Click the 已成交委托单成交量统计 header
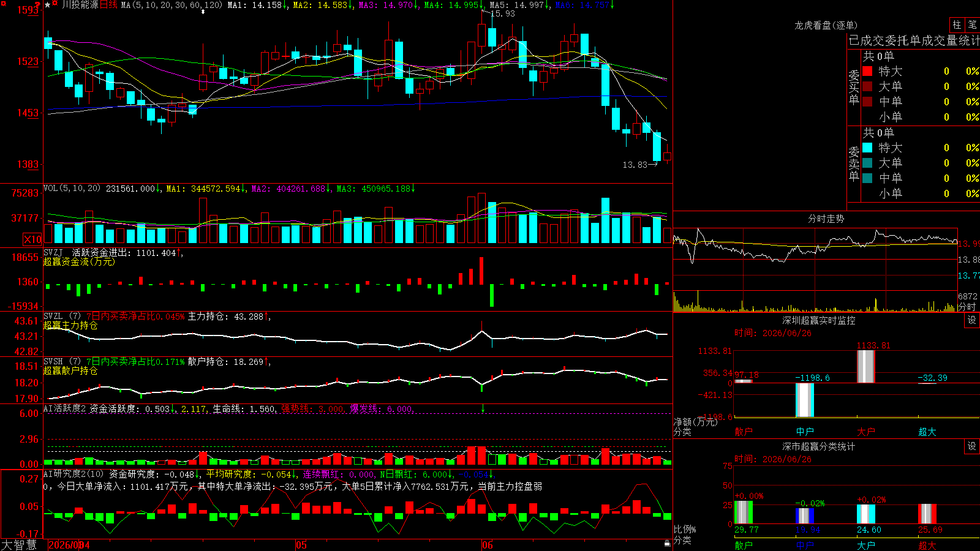This screenshot has width=980, height=551. coord(914,40)
